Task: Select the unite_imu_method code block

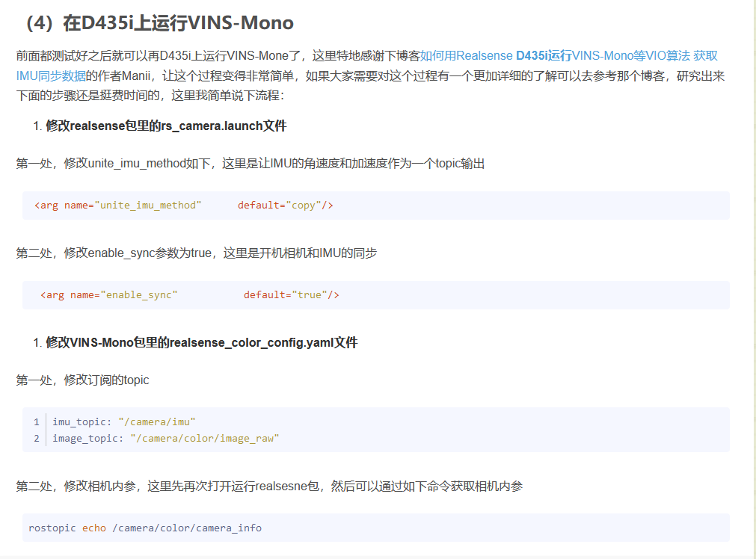Action: pyautogui.click(x=374, y=205)
